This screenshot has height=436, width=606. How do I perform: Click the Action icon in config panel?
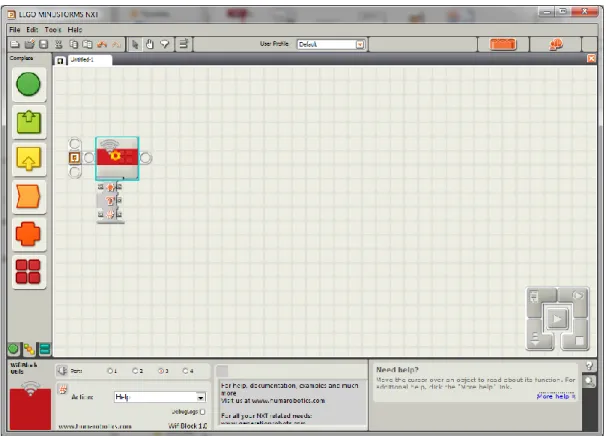(63, 389)
